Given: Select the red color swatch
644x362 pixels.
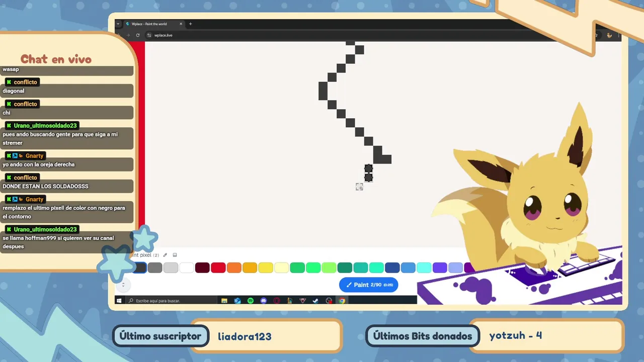Looking at the screenshot, I should pos(218,267).
